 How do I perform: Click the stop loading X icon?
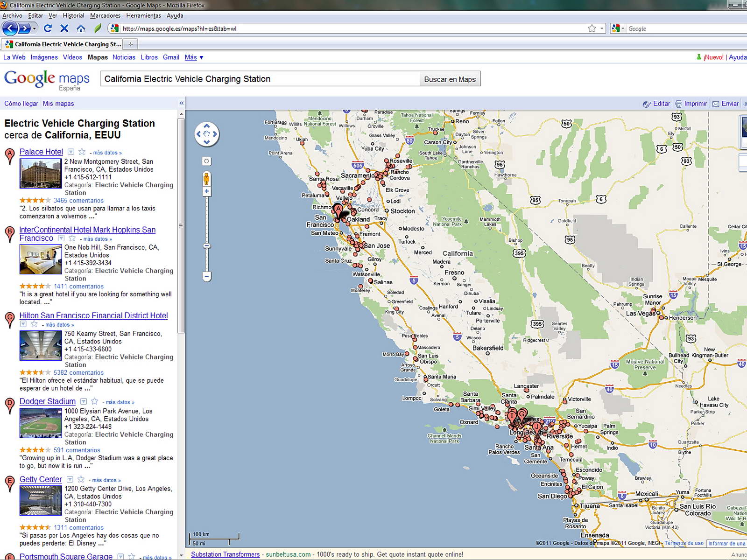point(64,28)
